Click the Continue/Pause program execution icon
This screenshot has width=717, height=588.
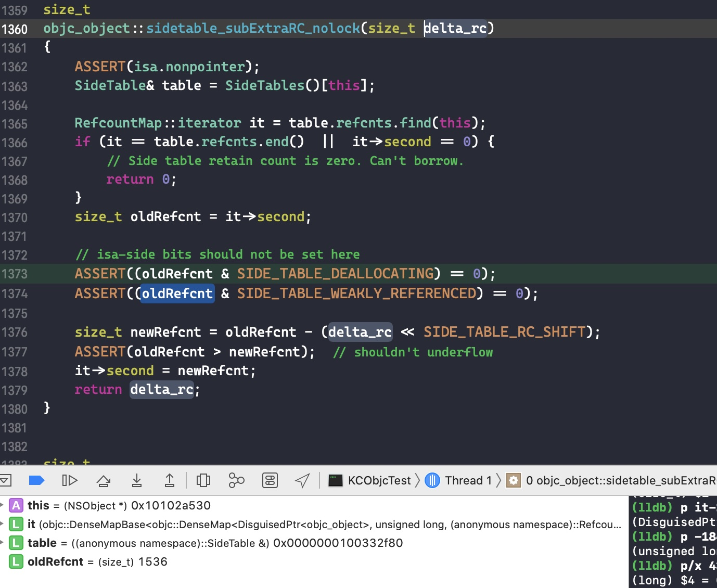(x=69, y=480)
